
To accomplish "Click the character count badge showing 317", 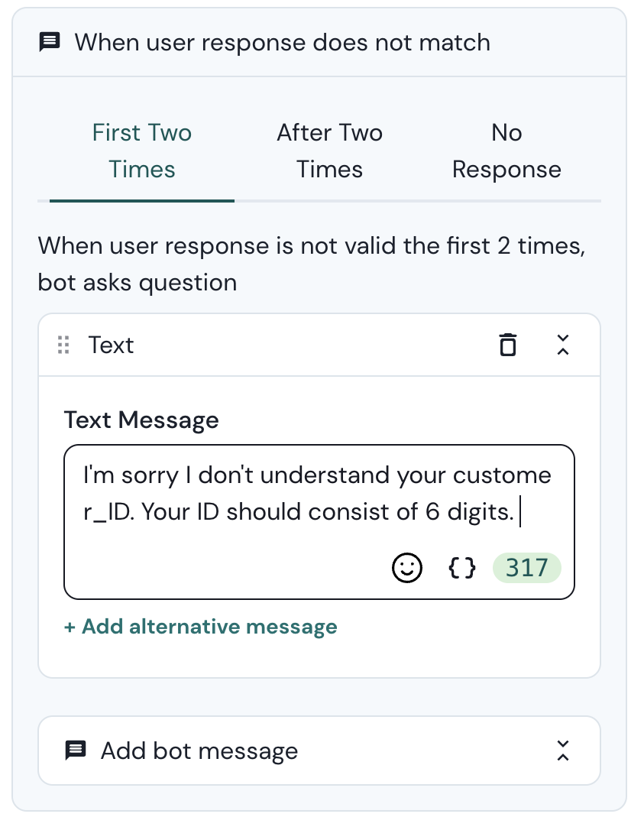I will click(x=526, y=568).
